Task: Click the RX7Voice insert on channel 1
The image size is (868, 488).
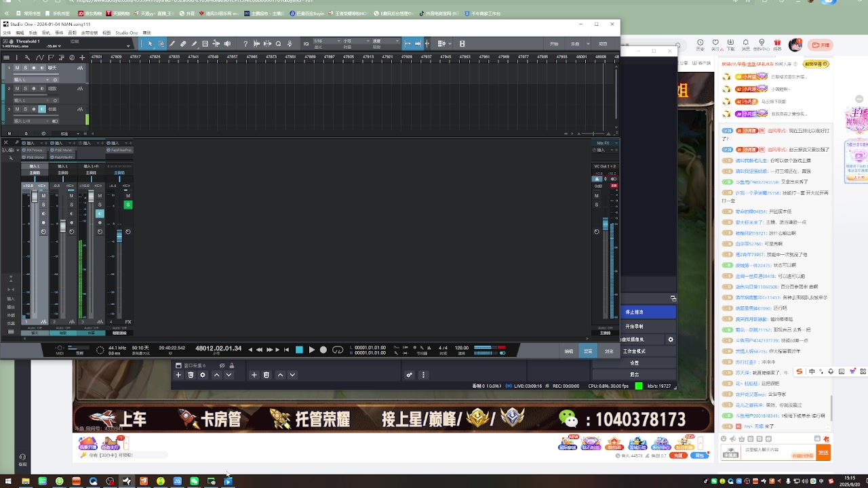Action: [x=35, y=150]
